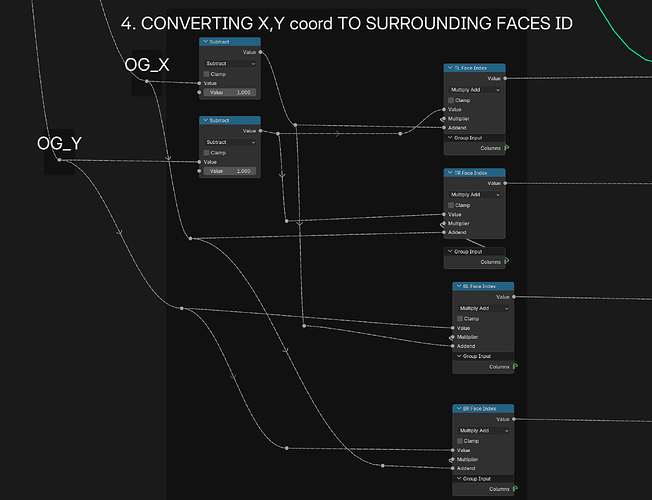This screenshot has width=652, height=500.
Task: Select the TL Face Index node header
Action: (x=474, y=68)
